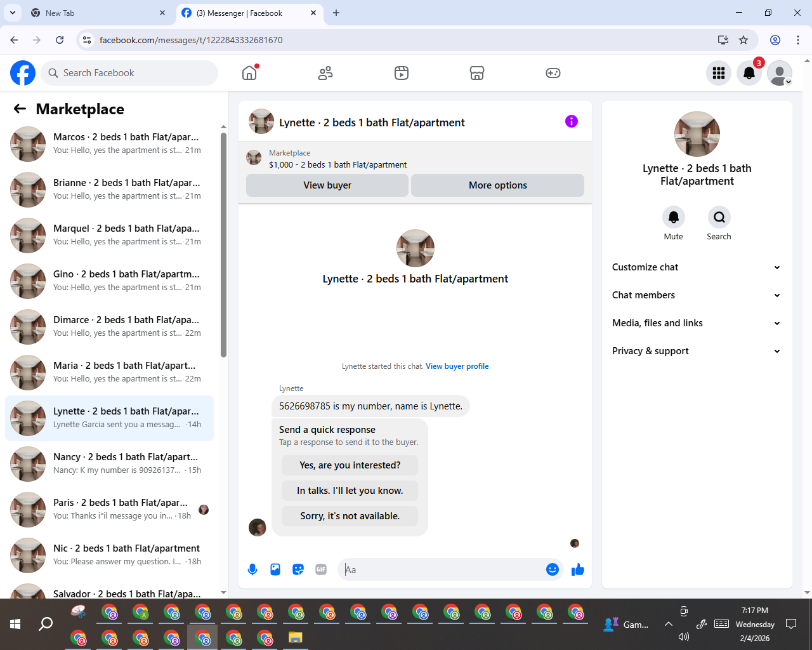The height and width of the screenshot is (650, 812).
Task: Open Gino conversation
Action: (109, 281)
